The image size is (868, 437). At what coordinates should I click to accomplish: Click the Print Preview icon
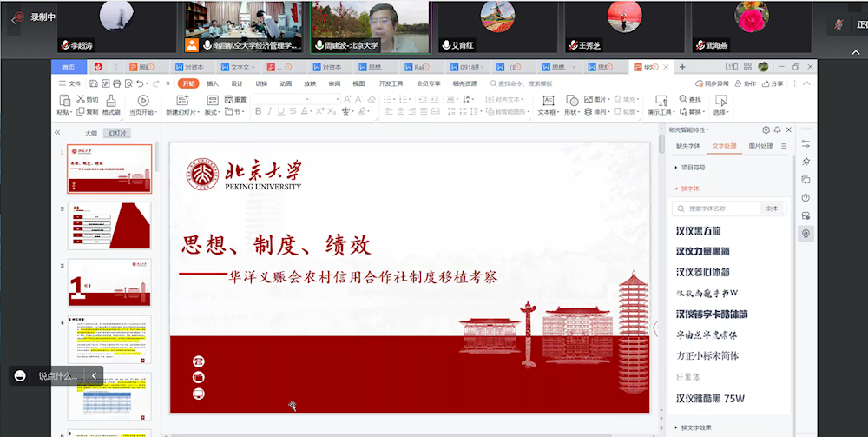pyautogui.click(x=128, y=83)
